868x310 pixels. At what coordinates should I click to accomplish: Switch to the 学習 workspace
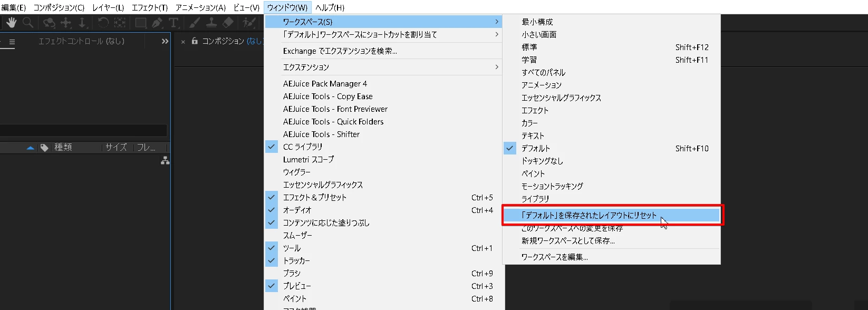click(x=612, y=60)
